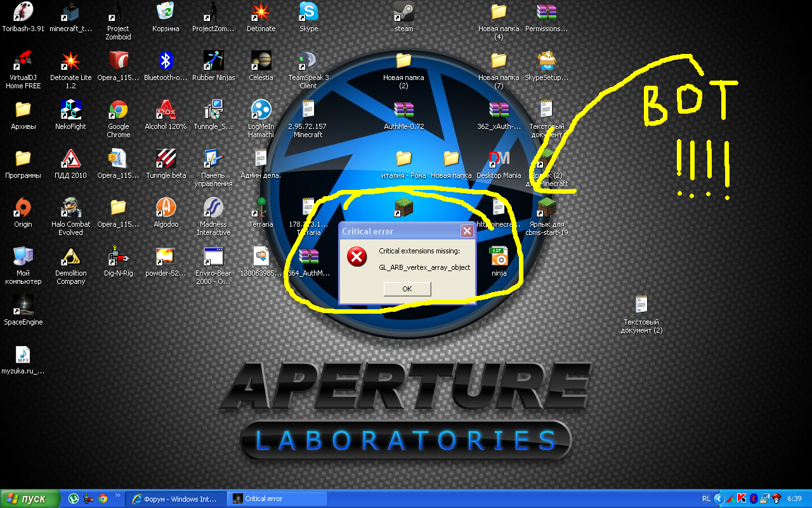Open the италия - Рома folder
The width and height of the screenshot is (812, 508).
pos(404,164)
